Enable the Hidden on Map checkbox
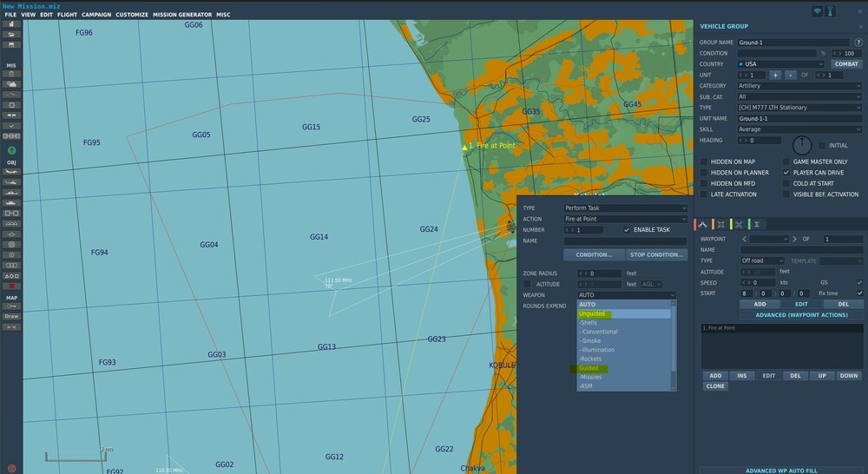This screenshot has height=474, width=868. 704,162
